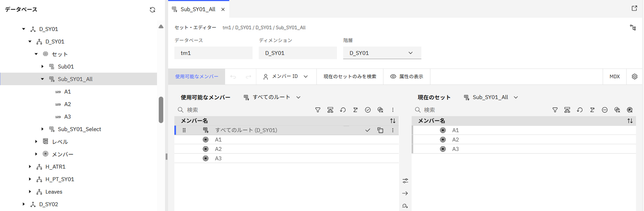Toggle 使用可能なメンバー pane button
This screenshot has height=211, width=644.
[197, 76]
